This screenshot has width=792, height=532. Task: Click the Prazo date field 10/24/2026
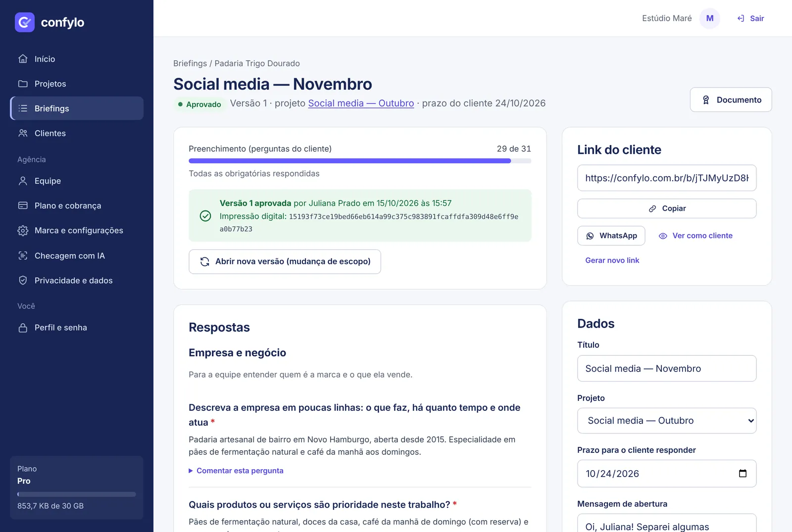click(667, 474)
